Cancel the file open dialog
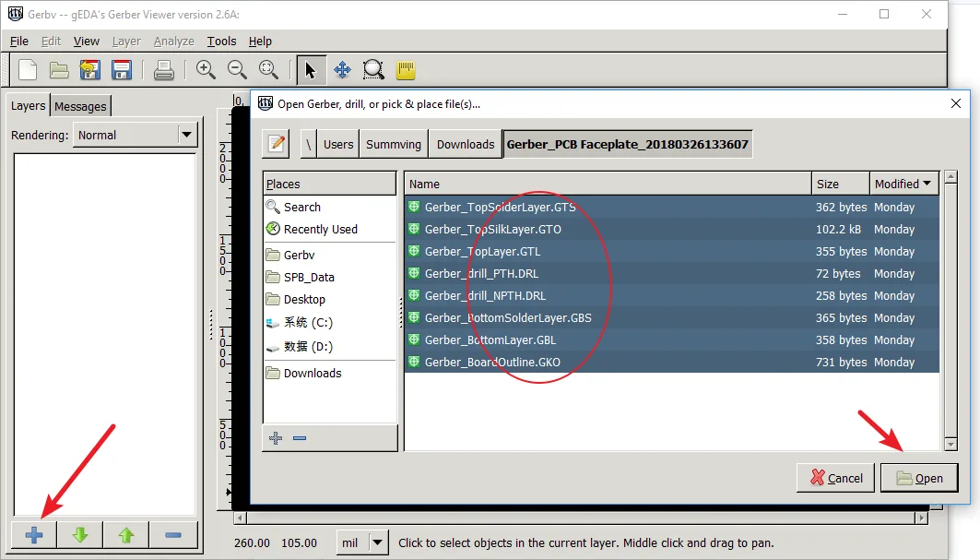980x560 pixels. [x=835, y=478]
